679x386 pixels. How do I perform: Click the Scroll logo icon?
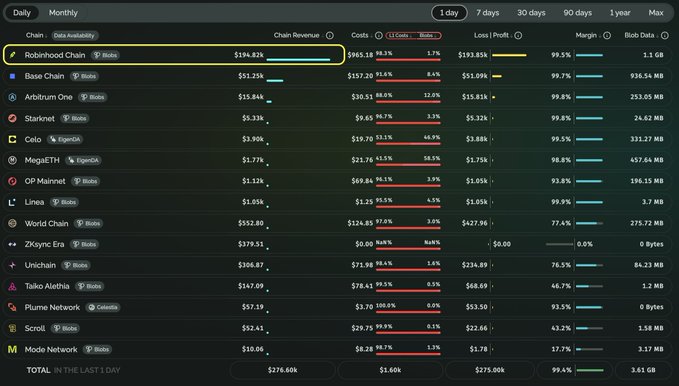pyautogui.click(x=13, y=328)
